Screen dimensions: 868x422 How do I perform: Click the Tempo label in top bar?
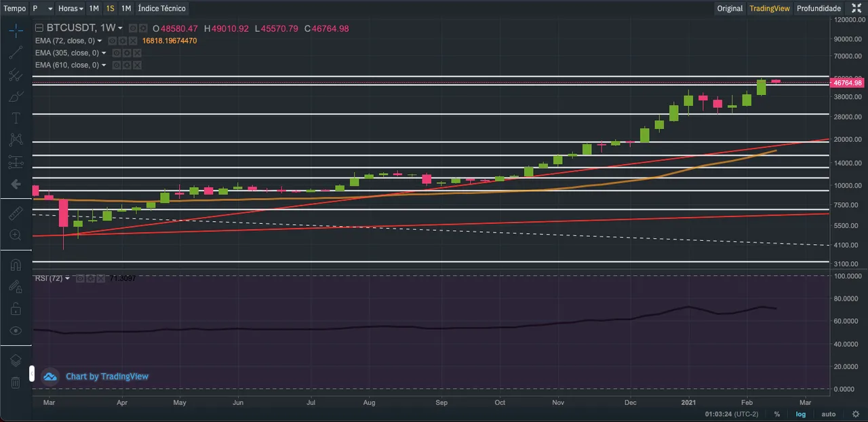tap(14, 8)
